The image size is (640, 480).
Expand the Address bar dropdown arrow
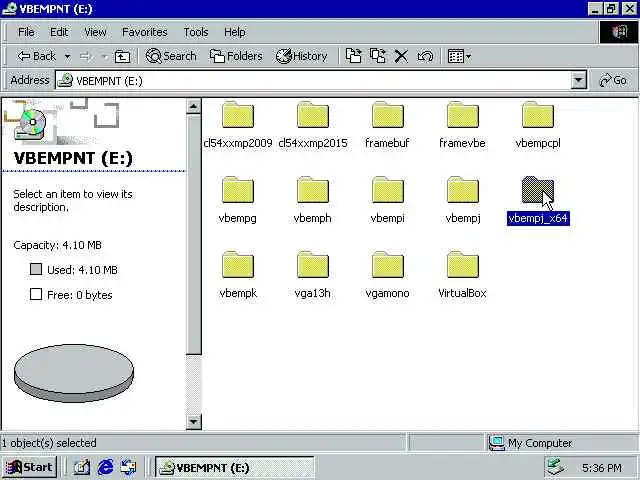[578, 80]
